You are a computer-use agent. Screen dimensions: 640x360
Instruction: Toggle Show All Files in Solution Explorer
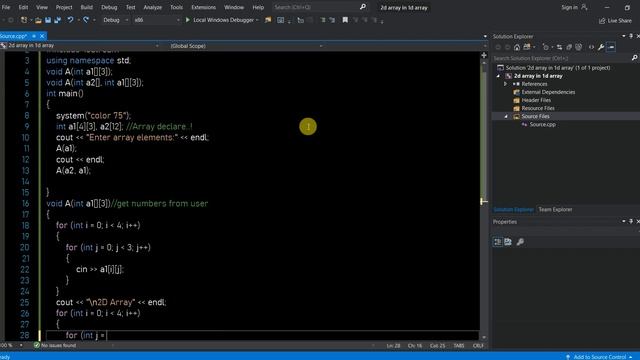click(x=579, y=47)
